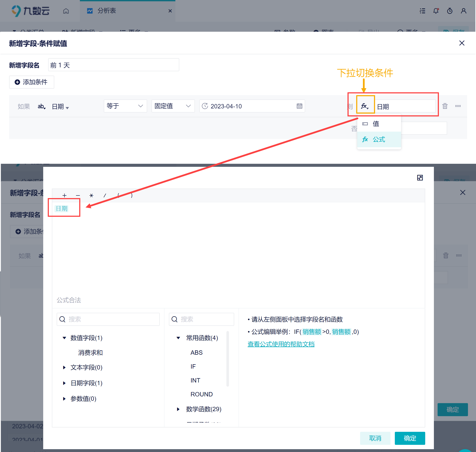The image size is (476, 452).
Task: Open the timer clock icon
Action: point(450,11)
